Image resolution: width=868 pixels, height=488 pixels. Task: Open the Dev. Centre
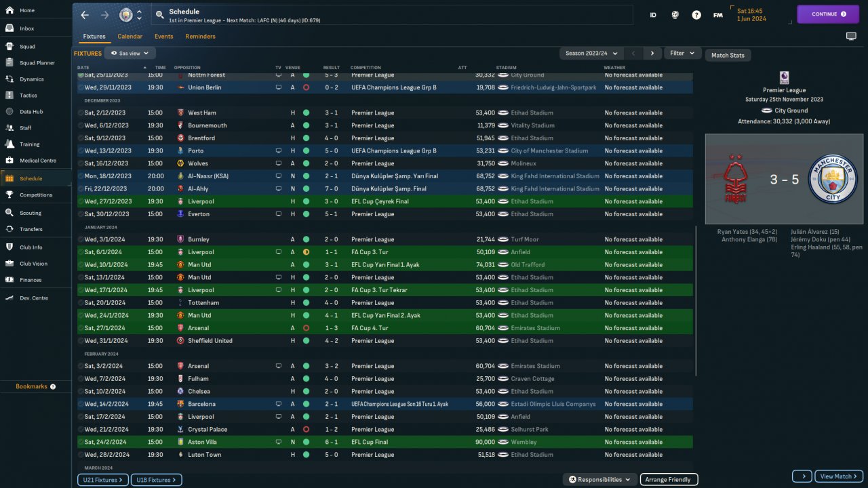[35, 298]
